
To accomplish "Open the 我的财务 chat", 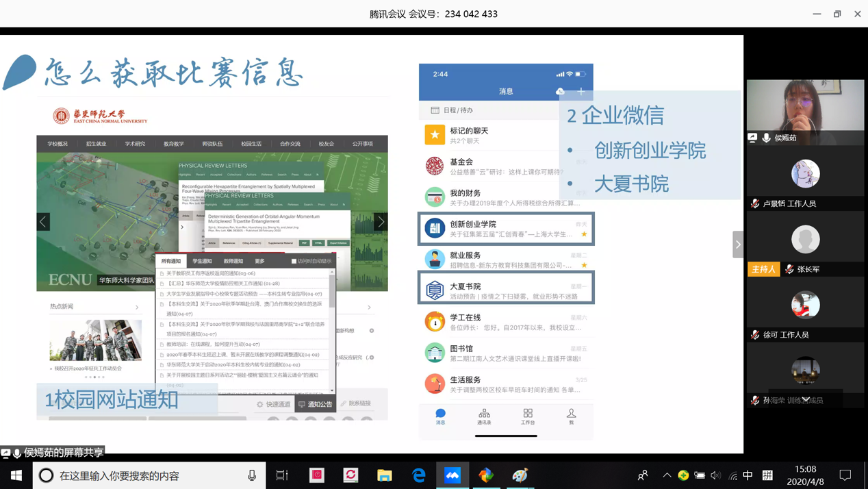I will click(x=506, y=197).
